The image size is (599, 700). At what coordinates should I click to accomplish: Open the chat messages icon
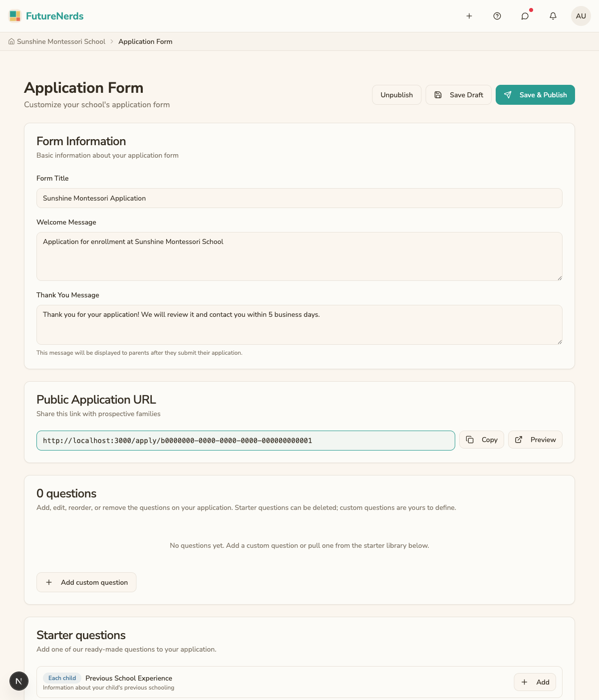(x=525, y=16)
